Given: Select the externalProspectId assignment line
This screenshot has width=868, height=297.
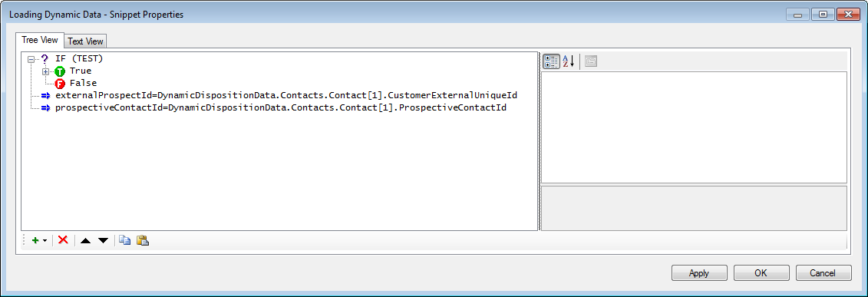Looking at the screenshot, I should pos(286,96).
